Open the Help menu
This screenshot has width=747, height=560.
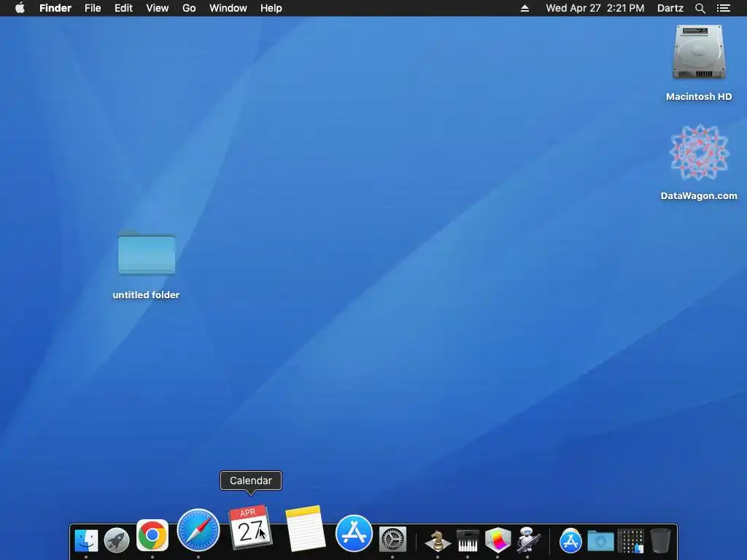tap(271, 8)
